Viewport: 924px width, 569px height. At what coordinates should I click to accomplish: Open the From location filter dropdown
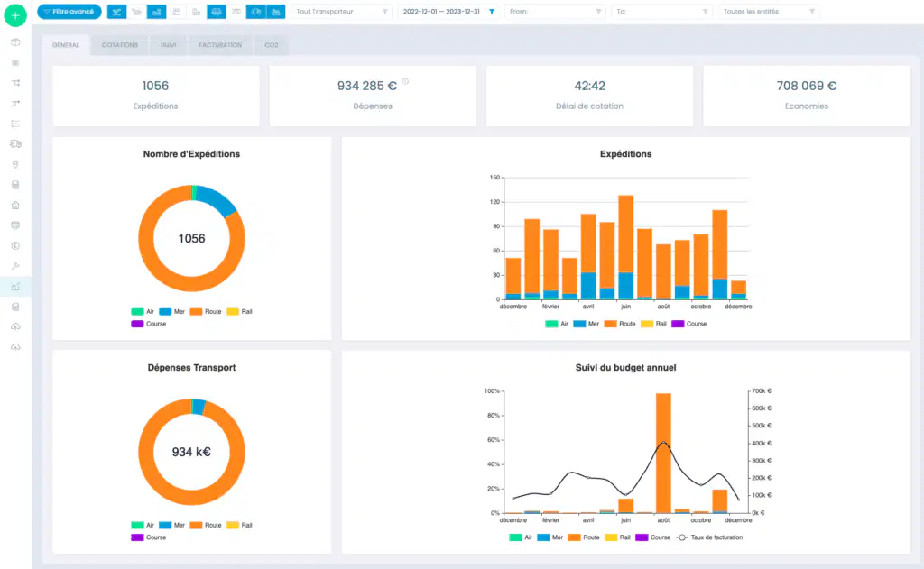tap(555, 12)
